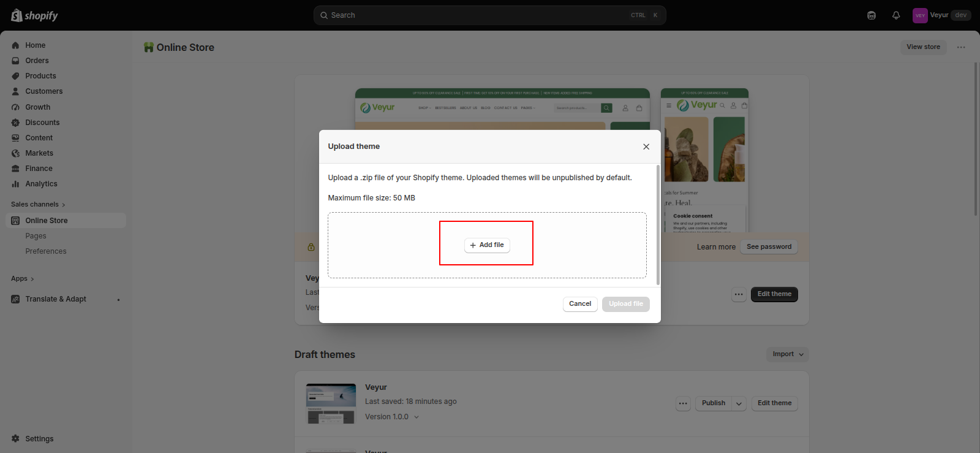Image resolution: width=980 pixels, height=453 pixels.
Task: Click the Upload file button
Action: [x=626, y=304]
